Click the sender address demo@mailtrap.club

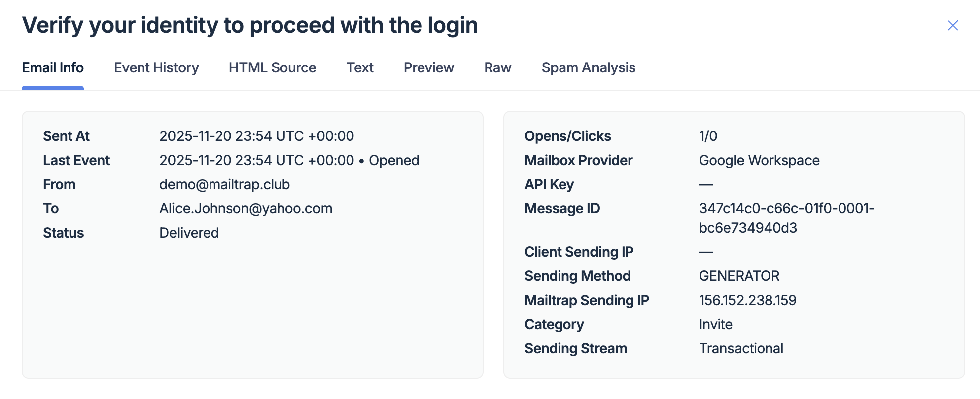coord(224,184)
